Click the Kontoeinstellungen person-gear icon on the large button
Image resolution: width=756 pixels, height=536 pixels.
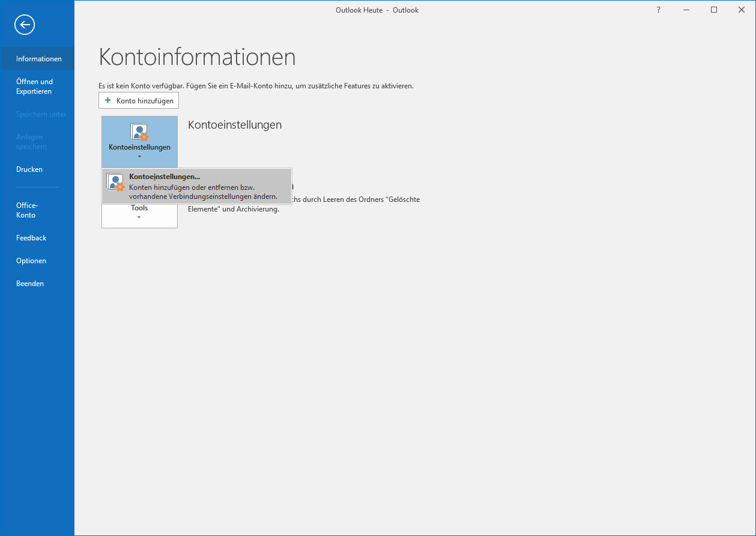coord(139,132)
